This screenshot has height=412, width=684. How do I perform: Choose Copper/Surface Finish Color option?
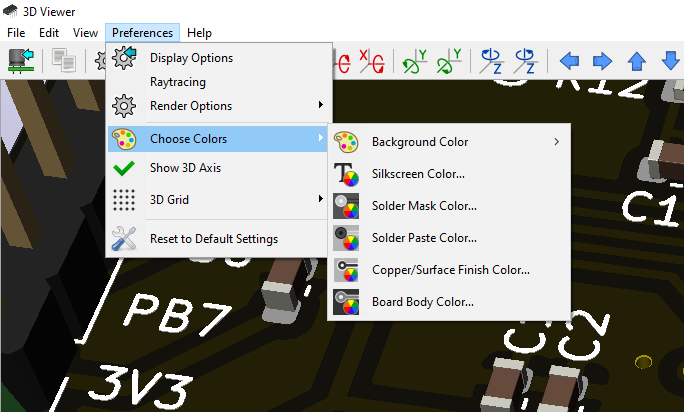point(449,270)
